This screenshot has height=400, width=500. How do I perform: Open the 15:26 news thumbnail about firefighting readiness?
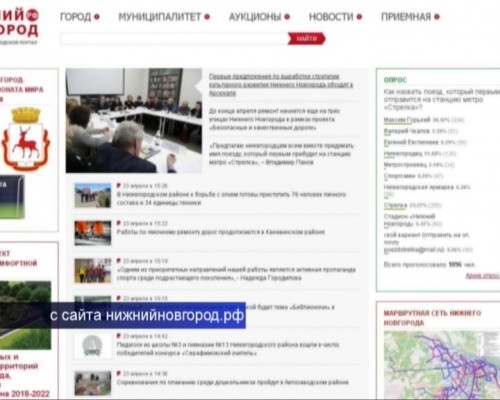point(93,195)
